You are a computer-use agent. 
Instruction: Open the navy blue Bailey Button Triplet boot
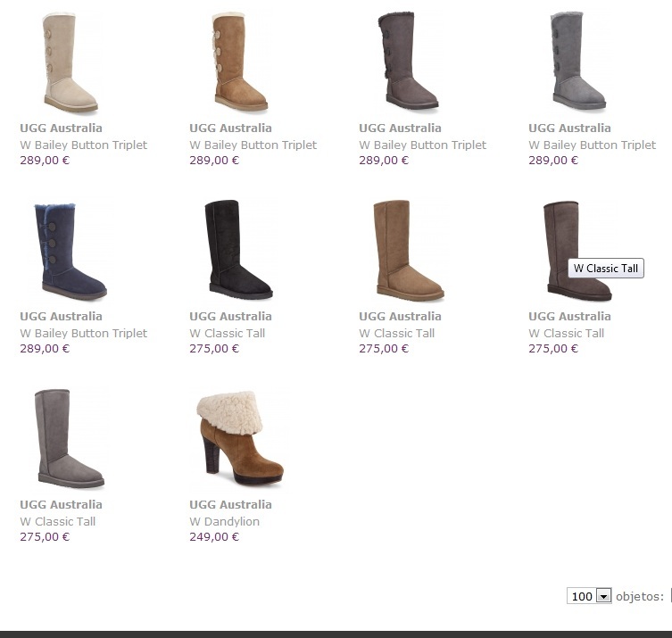pyautogui.click(x=71, y=252)
